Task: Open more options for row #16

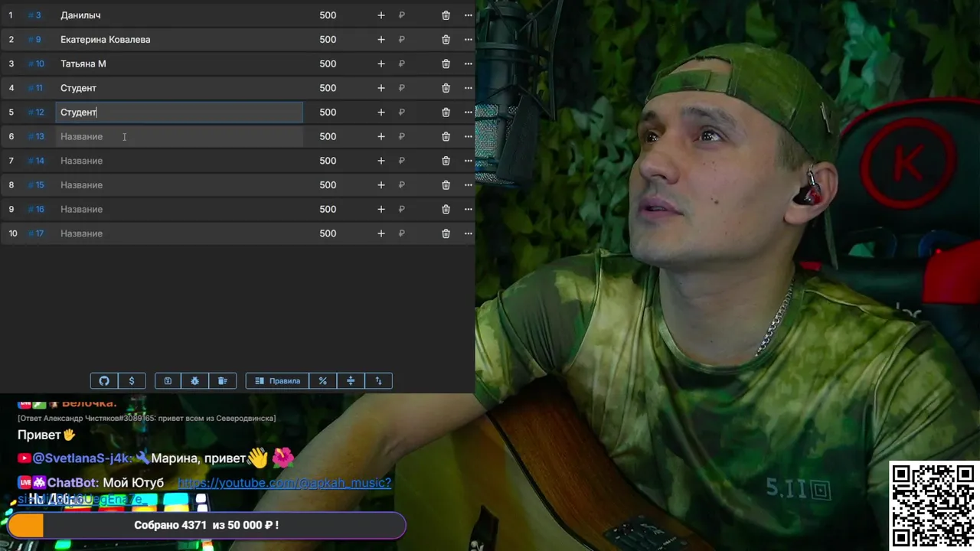Action: 468,209
